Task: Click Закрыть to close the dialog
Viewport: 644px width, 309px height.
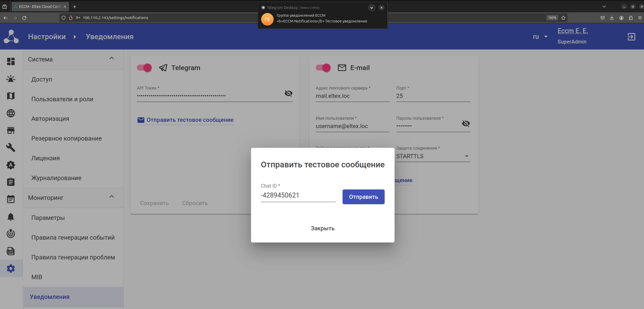Action: [322, 228]
